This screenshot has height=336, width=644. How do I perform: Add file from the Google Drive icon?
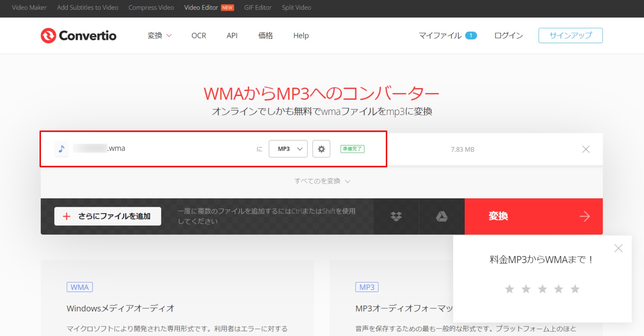click(x=442, y=216)
